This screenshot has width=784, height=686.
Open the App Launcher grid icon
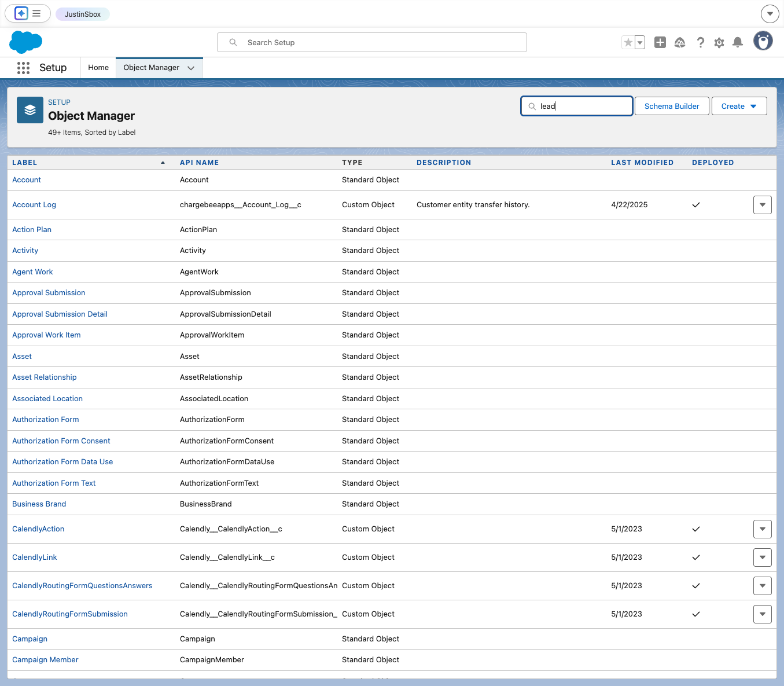pos(23,68)
